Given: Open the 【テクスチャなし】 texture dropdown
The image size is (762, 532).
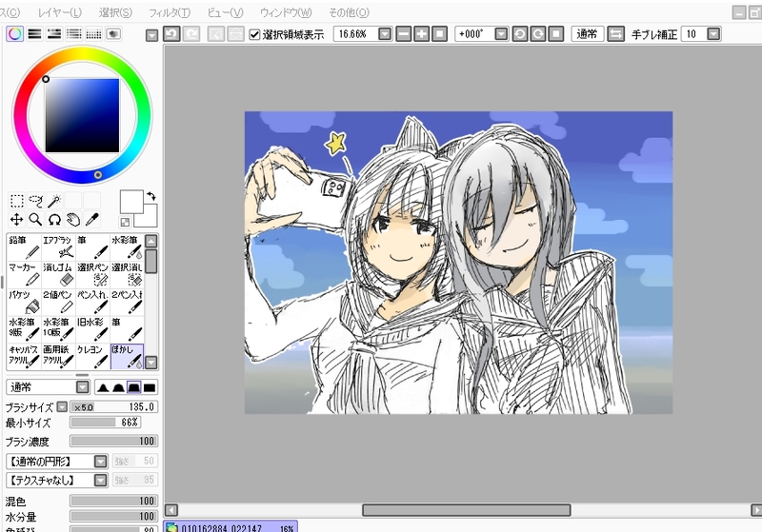Looking at the screenshot, I should pos(101,481).
